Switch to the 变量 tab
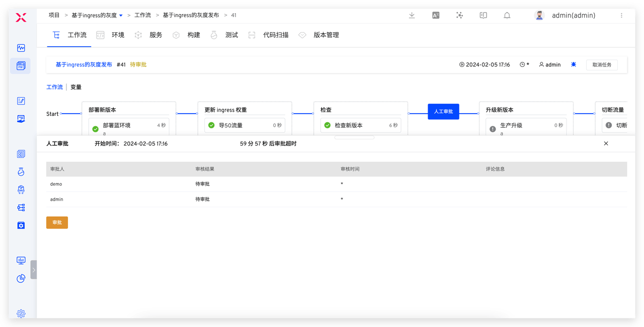644x327 pixels. point(76,87)
